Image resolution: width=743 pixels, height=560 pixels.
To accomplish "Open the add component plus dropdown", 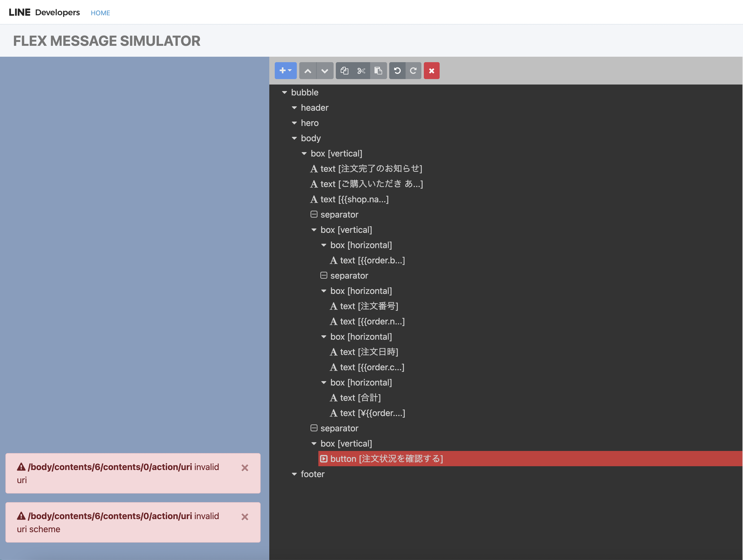I will coord(285,71).
